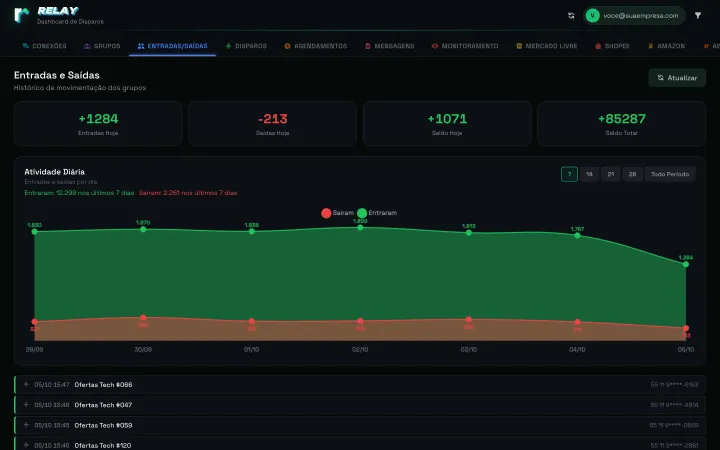Click the Amazon tab icon
The width and height of the screenshot is (720, 450).
[650, 46]
